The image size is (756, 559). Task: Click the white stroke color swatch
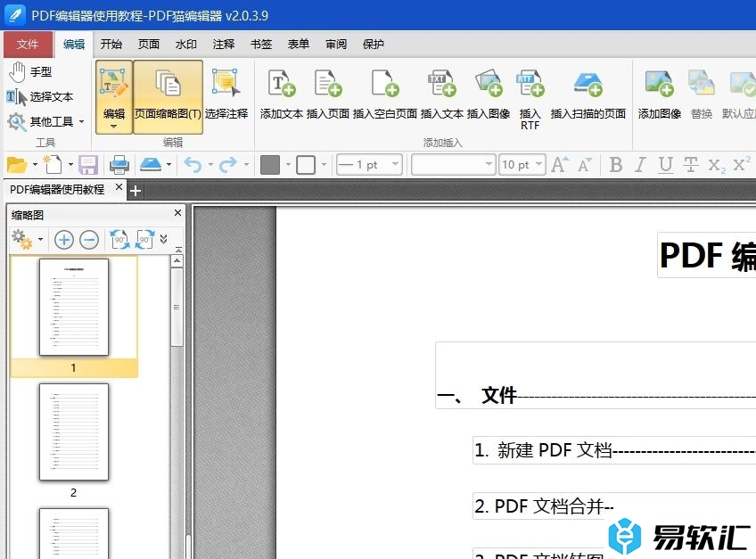click(x=306, y=165)
